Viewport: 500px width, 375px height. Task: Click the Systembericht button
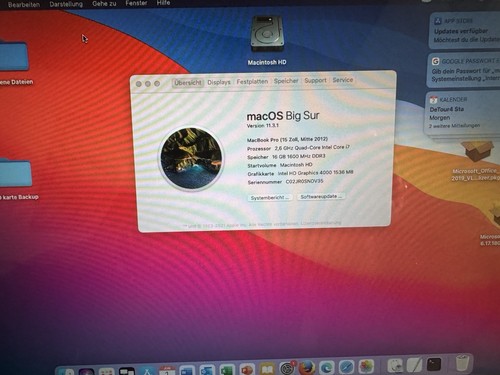[x=270, y=198]
